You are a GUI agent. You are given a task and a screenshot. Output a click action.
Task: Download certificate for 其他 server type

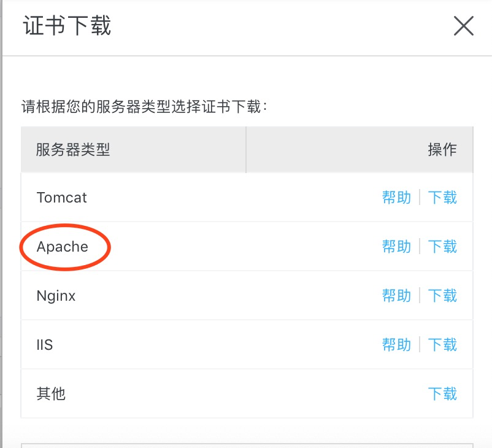pyautogui.click(x=442, y=394)
